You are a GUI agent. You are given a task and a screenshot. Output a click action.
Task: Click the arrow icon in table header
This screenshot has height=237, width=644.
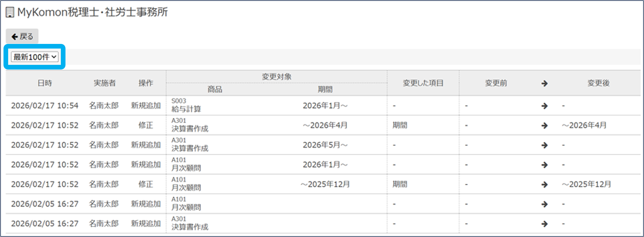pyautogui.click(x=544, y=83)
